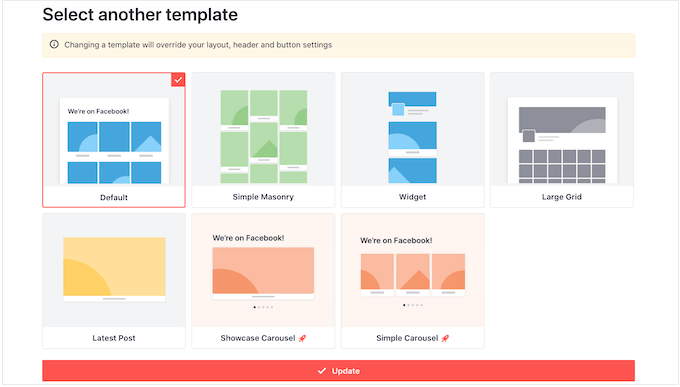Click the rocket icon beside Showcase Carousel
The width and height of the screenshot is (680, 387).
302,338
